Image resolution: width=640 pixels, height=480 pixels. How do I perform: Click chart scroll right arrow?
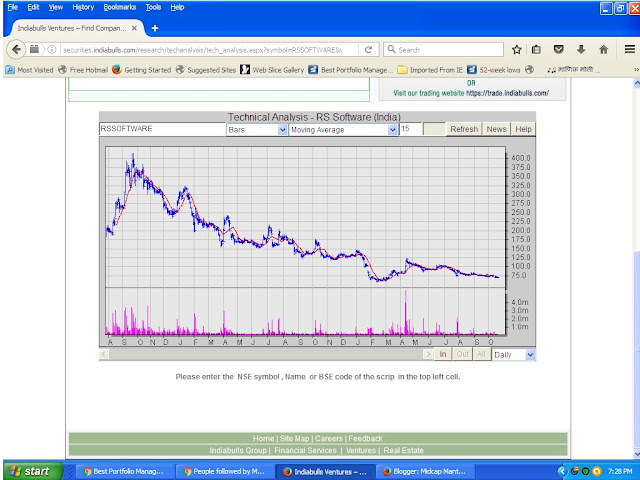tap(428, 354)
